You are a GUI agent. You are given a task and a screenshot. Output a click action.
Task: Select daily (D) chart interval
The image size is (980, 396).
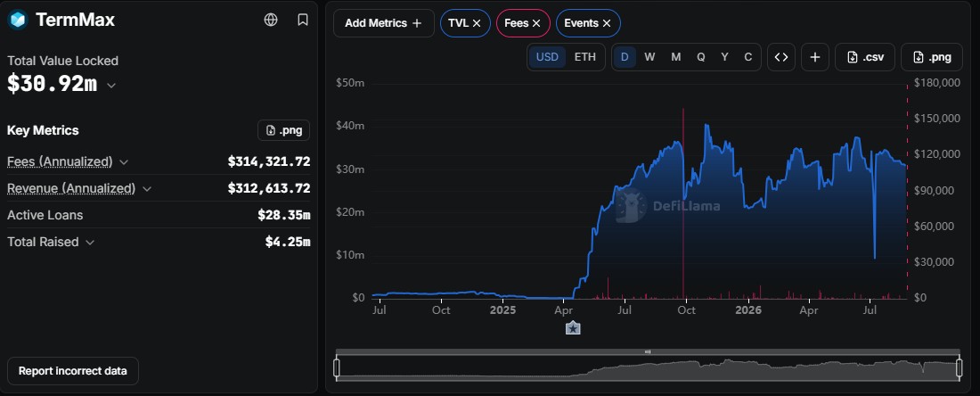625,57
